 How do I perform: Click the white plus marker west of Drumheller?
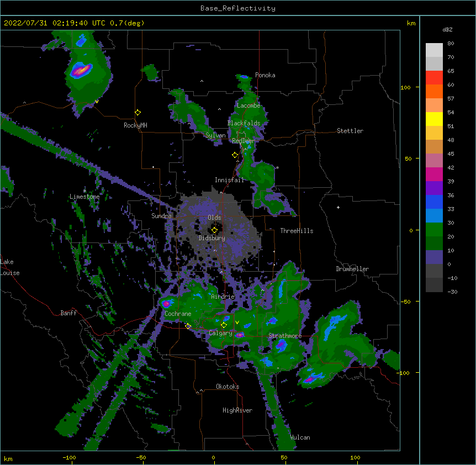338,207
